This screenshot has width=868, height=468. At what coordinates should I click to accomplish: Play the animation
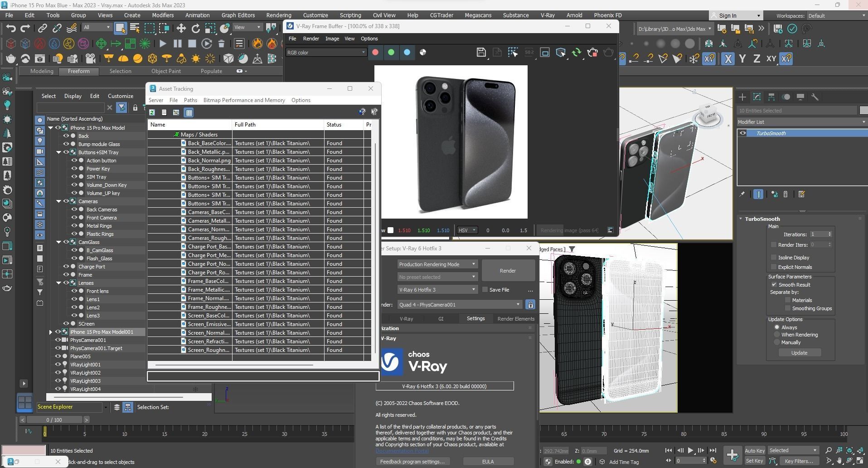coord(690,451)
